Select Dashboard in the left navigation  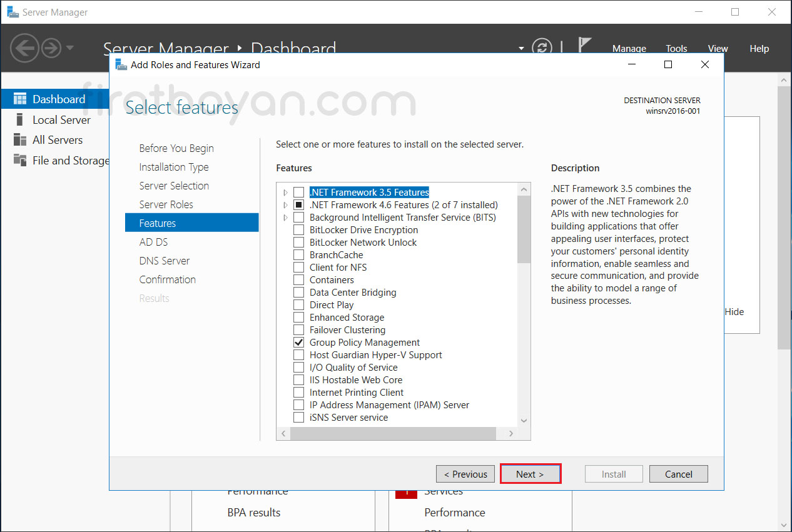pyautogui.click(x=55, y=99)
